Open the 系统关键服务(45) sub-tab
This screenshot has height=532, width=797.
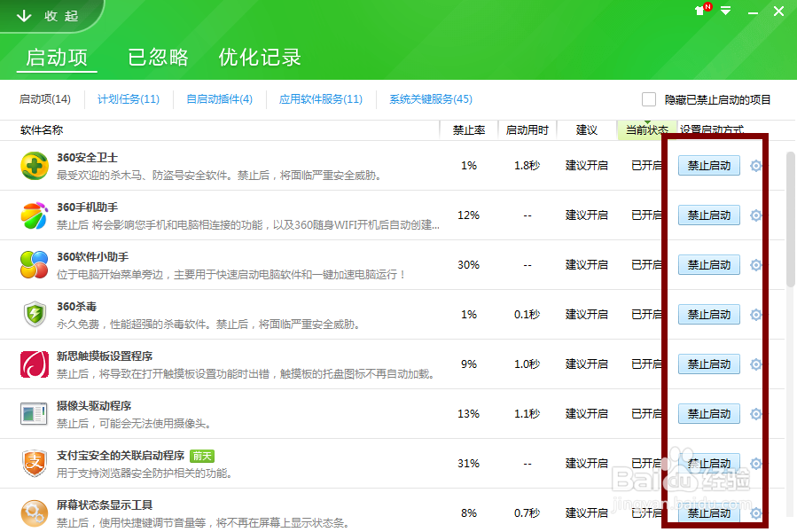point(431,99)
